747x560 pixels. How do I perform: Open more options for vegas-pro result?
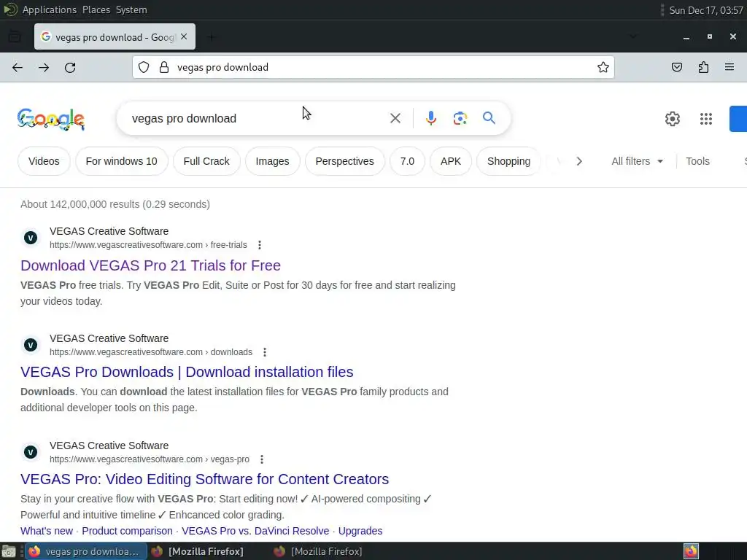coord(262,459)
